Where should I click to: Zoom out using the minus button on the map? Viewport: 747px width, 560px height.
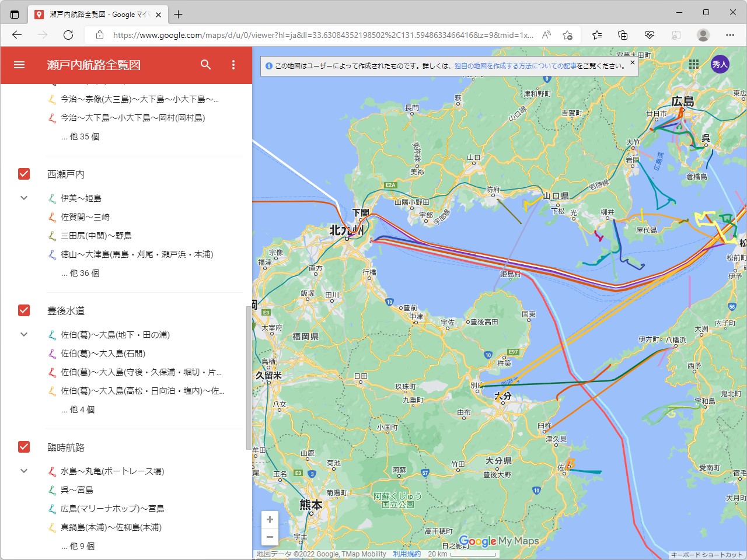tap(270, 537)
